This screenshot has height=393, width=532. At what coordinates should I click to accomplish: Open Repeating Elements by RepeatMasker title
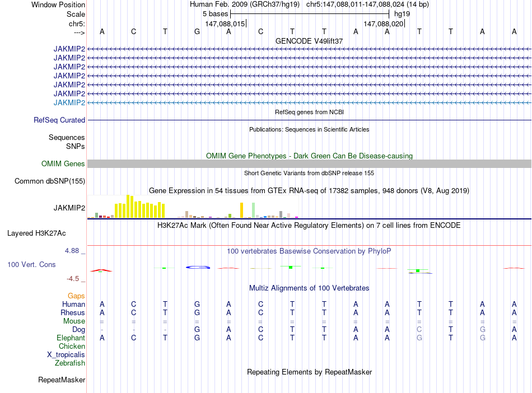click(x=309, y=372)
